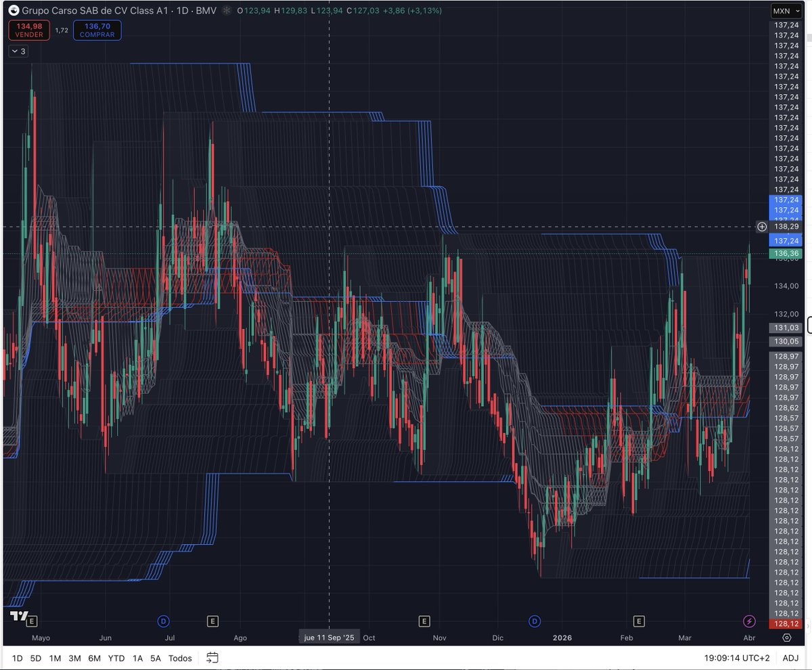The height and width of the screenshot is (670, 812).
Task: Click the lightning bolt event icon near Abr
Action: pyautogui.click(x=749, y=621)
